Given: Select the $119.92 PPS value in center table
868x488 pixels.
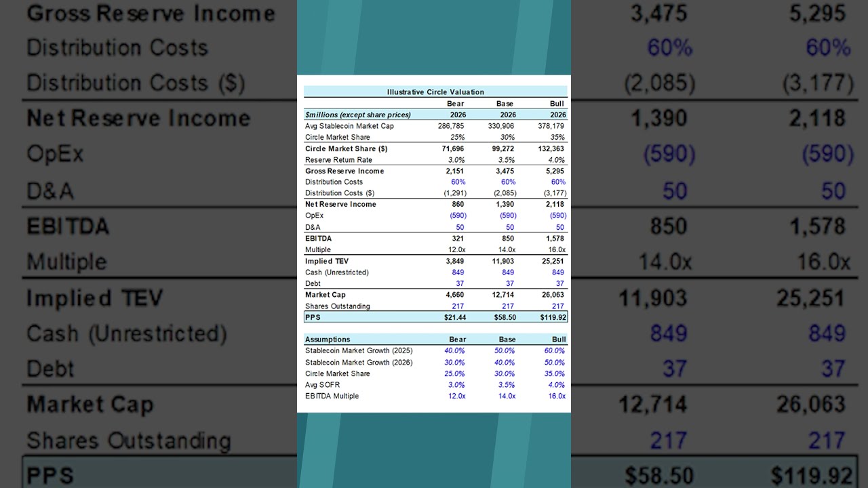Looking at the screenshot, I should (553, 317).
